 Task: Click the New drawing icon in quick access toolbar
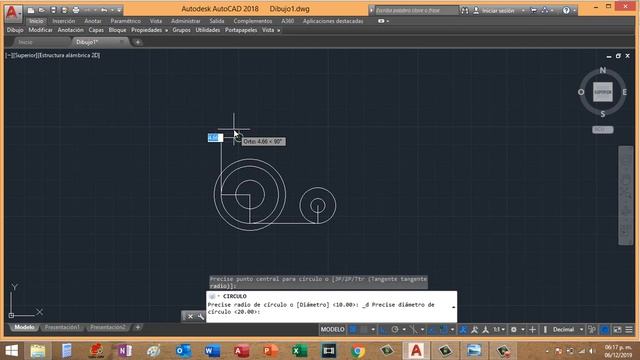31,10
